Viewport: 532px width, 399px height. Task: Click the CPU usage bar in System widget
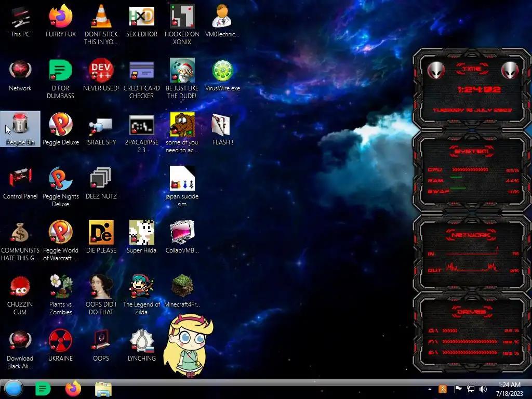pos(470,169)
